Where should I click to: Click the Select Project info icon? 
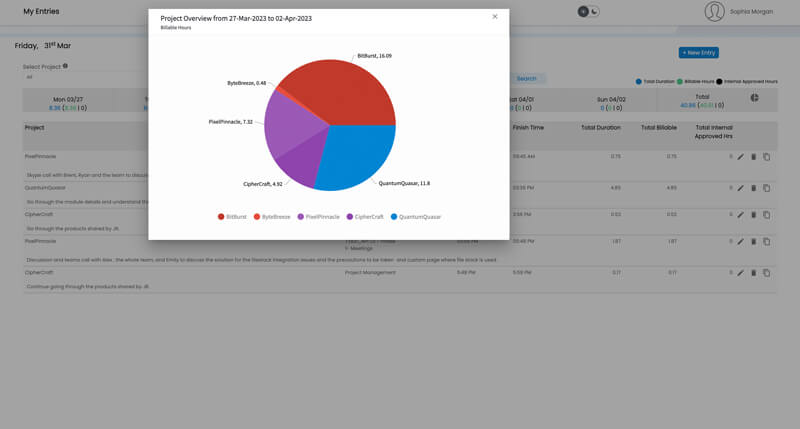pos(66,66)
